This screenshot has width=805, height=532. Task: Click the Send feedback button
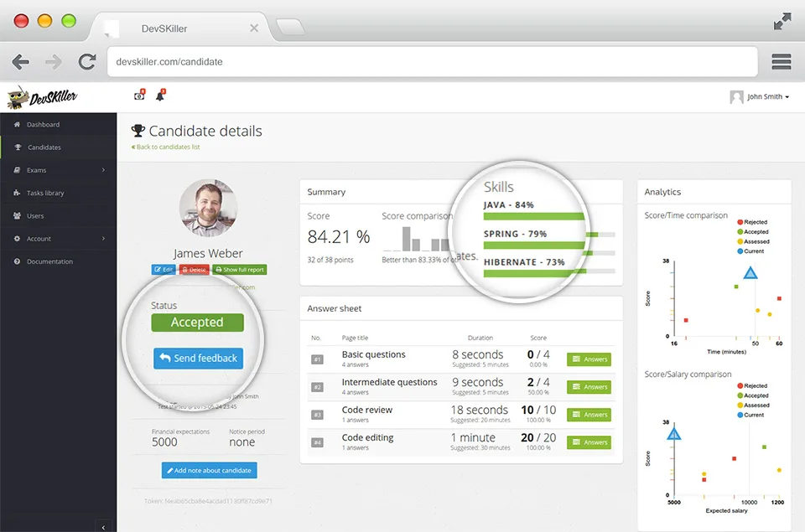tap(198, 358)
